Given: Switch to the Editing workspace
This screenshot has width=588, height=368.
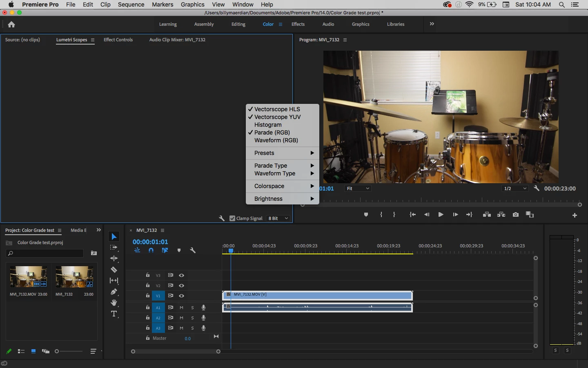Looking at the screenshot, I should pos(238,24).
